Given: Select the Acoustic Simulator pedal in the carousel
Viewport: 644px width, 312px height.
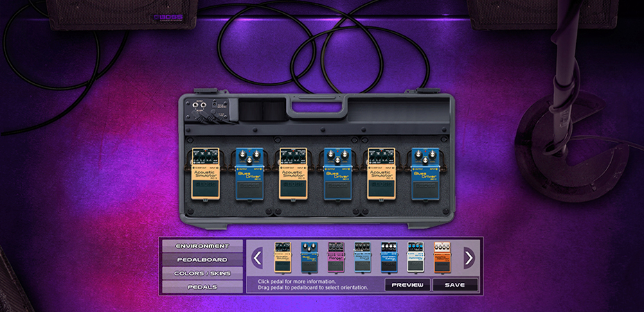Looking at the screenshot, I should [283, 257].
